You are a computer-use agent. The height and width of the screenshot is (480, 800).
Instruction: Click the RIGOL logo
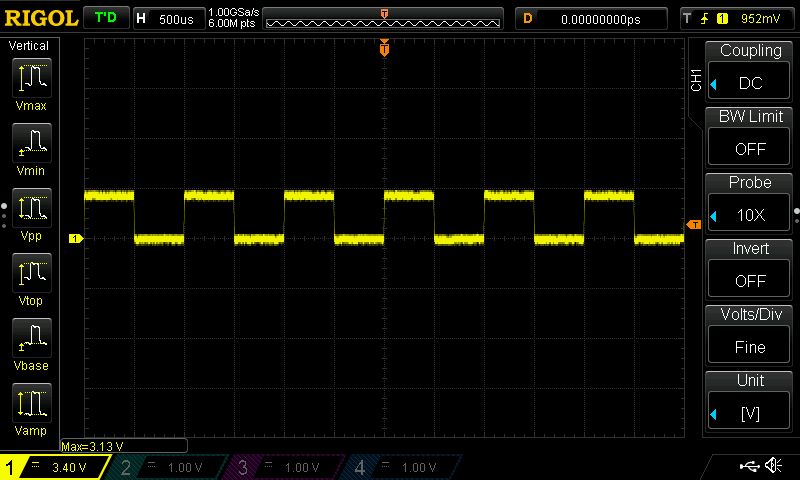click(41, 19)
